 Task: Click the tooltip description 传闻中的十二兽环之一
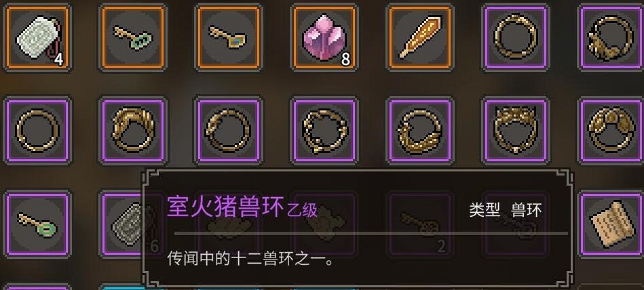pyautogui.click(x=250, y=259)
